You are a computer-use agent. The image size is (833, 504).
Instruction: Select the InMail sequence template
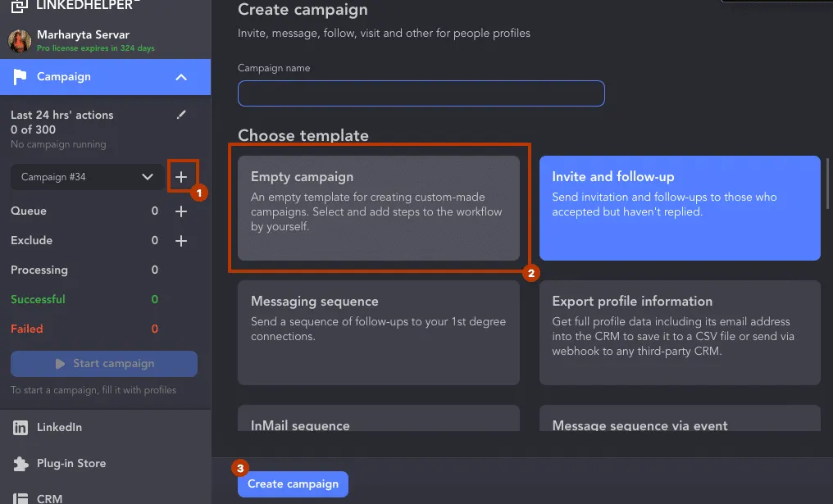(x=379, y=418)
